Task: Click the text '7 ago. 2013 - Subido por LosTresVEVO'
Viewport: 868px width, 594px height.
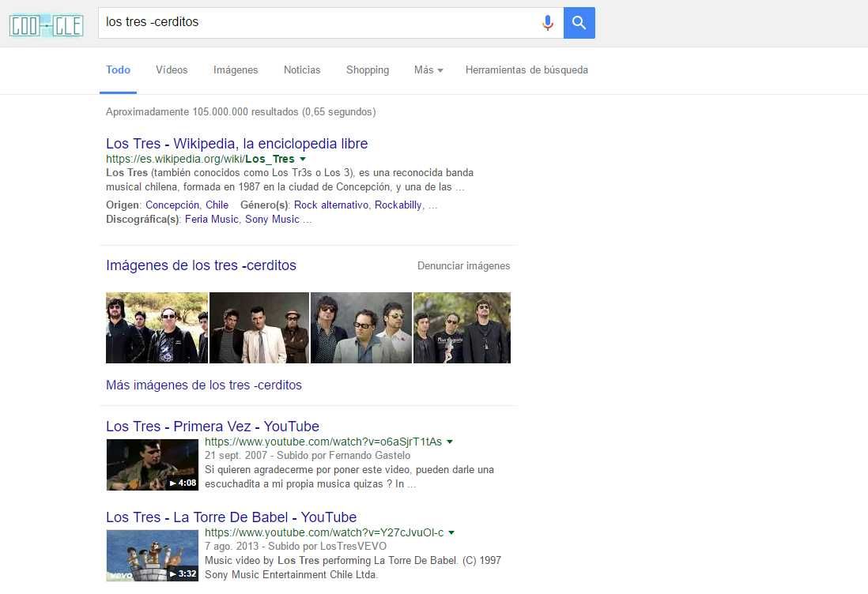Action: pyautogui.click(x=296, y=546)
